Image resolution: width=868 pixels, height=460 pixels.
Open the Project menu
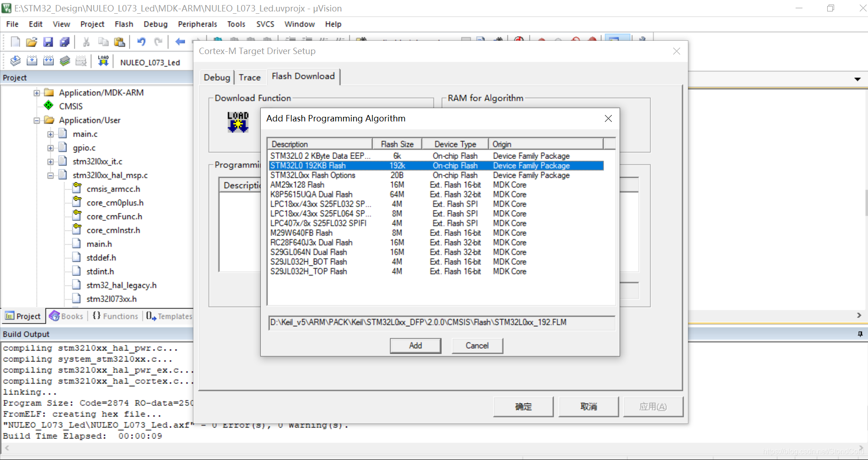92,24
